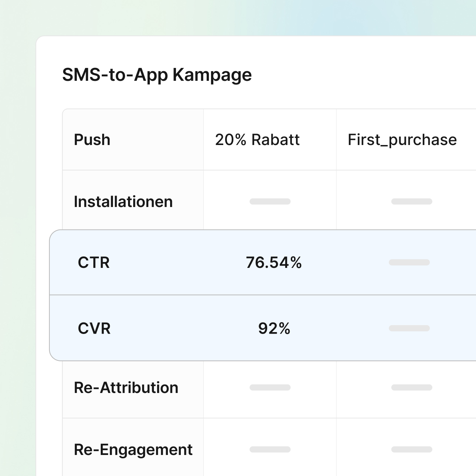Click Re-Engagement placeholder under First_purchase
Image resolution: width=476 pixels, height=476 pixels.
(x=412, y=449)
